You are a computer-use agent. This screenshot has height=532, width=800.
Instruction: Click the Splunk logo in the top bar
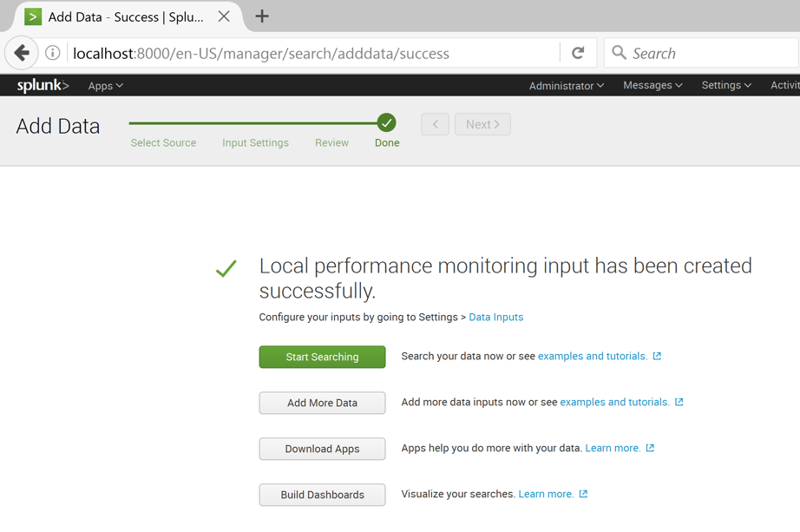tap(43, 85)
